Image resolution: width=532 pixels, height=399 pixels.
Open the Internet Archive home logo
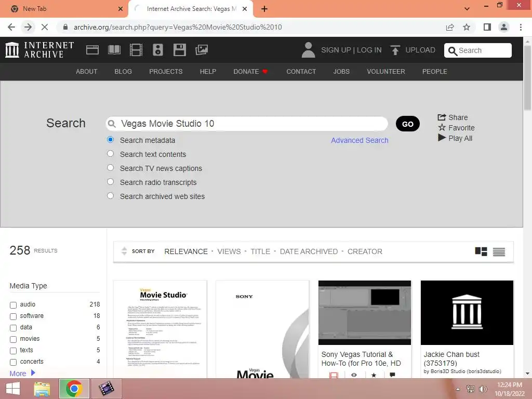[x=39, y=50]
